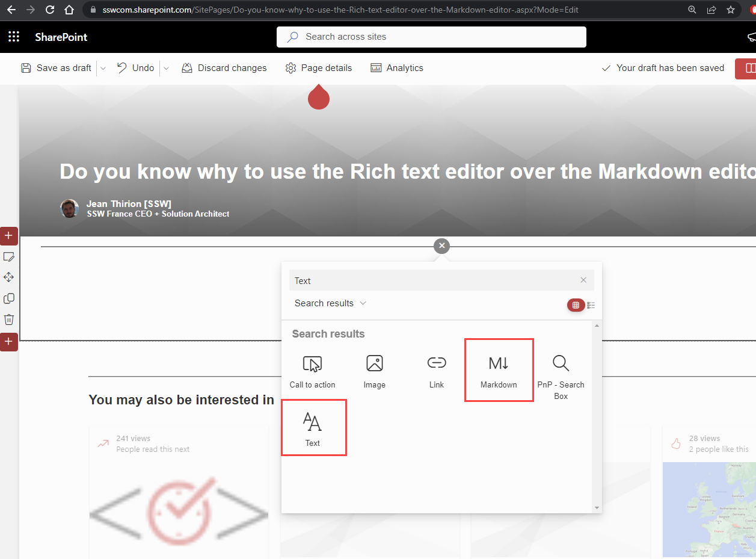Pick the PnP - Search Box web part
Screen dimensions: 756x559
coord(561,375)
